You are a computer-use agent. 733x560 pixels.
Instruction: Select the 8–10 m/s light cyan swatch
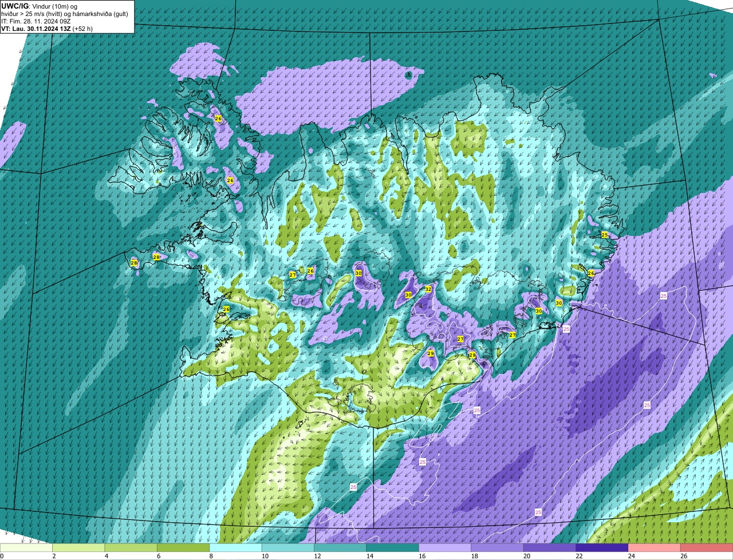coord(236,547)
